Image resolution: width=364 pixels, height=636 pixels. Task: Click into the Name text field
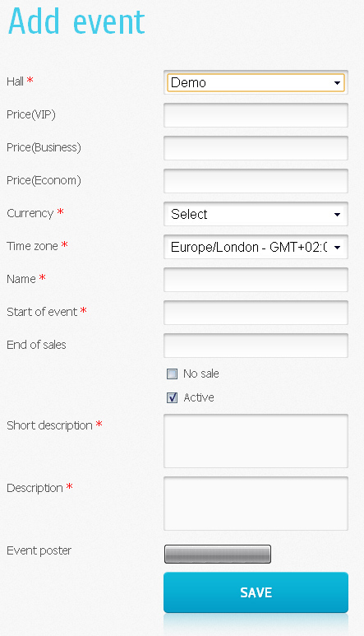[x=256, y=280]
